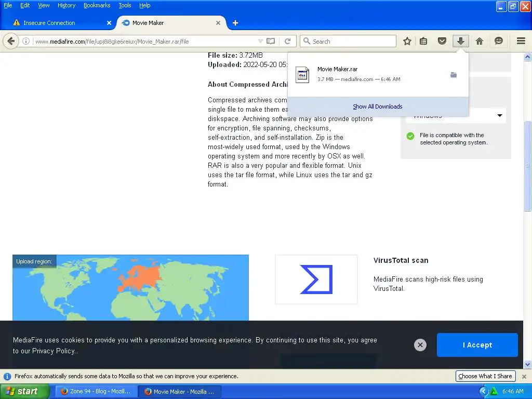Open the Help menu
532x399 pixels.
[144, 5]
